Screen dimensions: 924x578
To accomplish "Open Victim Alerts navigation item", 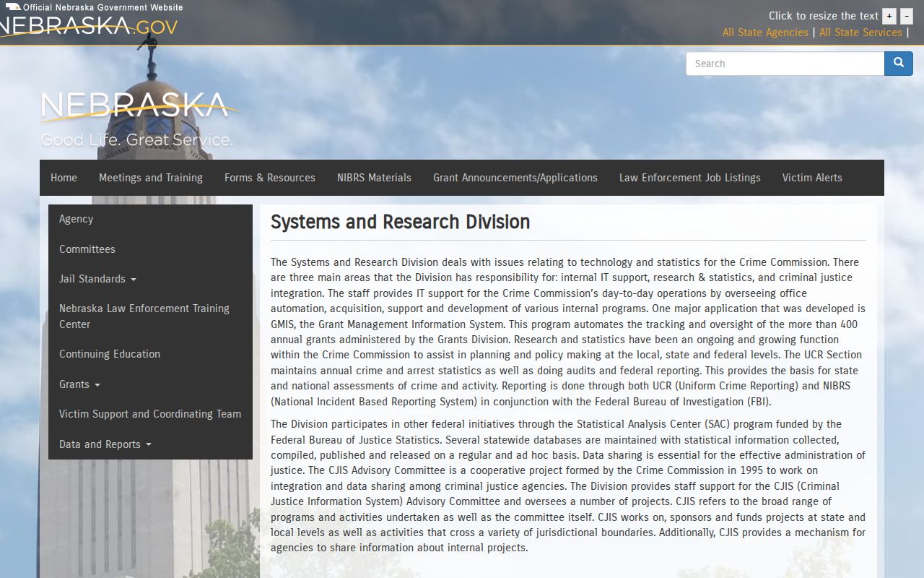I will pos(812,178).
